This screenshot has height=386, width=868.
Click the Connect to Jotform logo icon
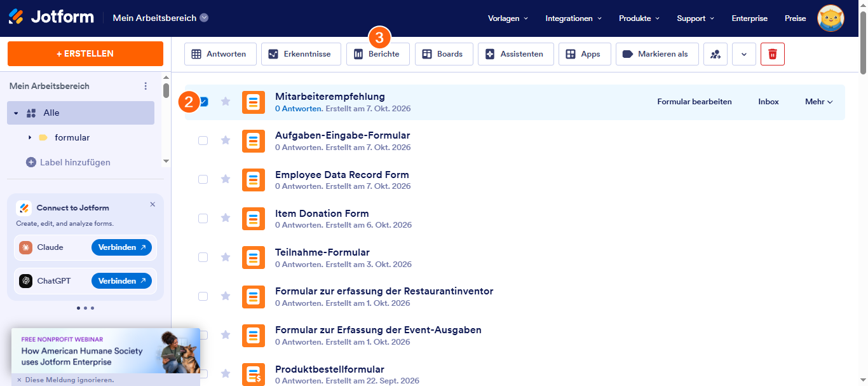click(x=24, y=208)
